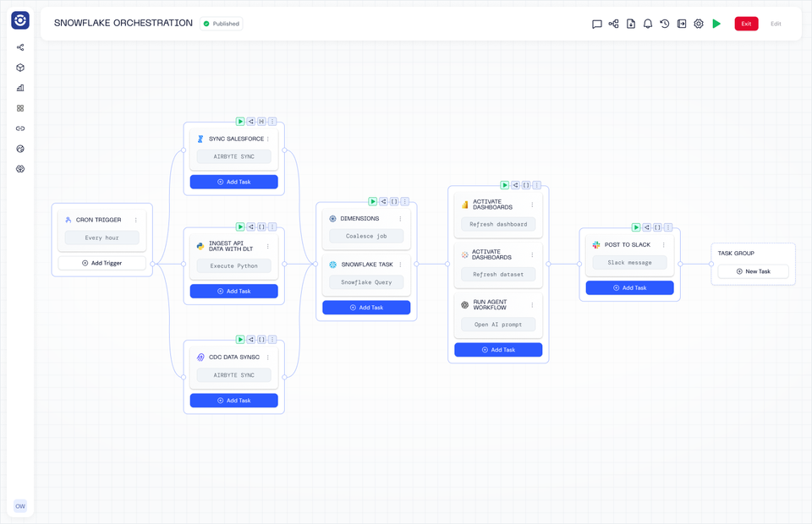This screenshot has height=524, width=812.
Task: Click New Task inside the TASK GROUP card
Action: point(752,270)
